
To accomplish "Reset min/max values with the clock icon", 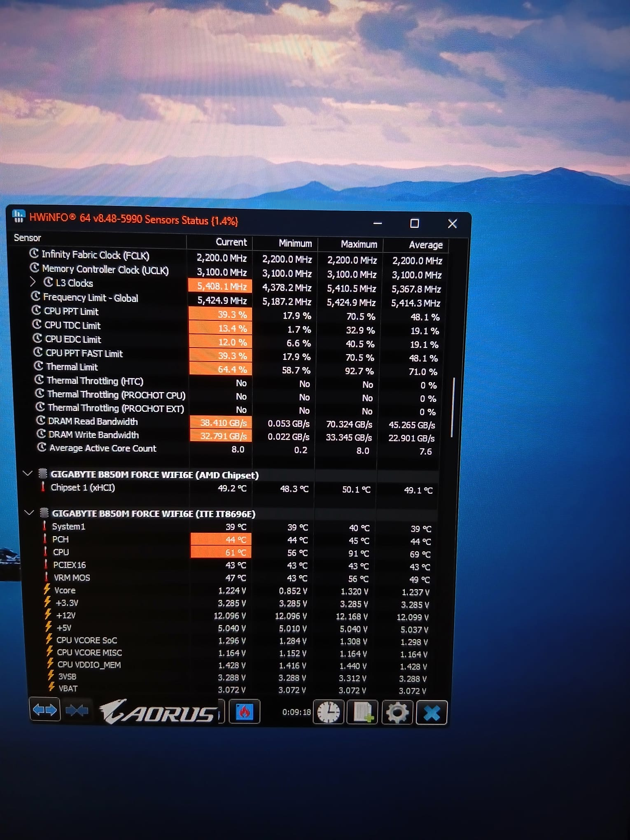I will pyautogui.click(x=329, y=712).
